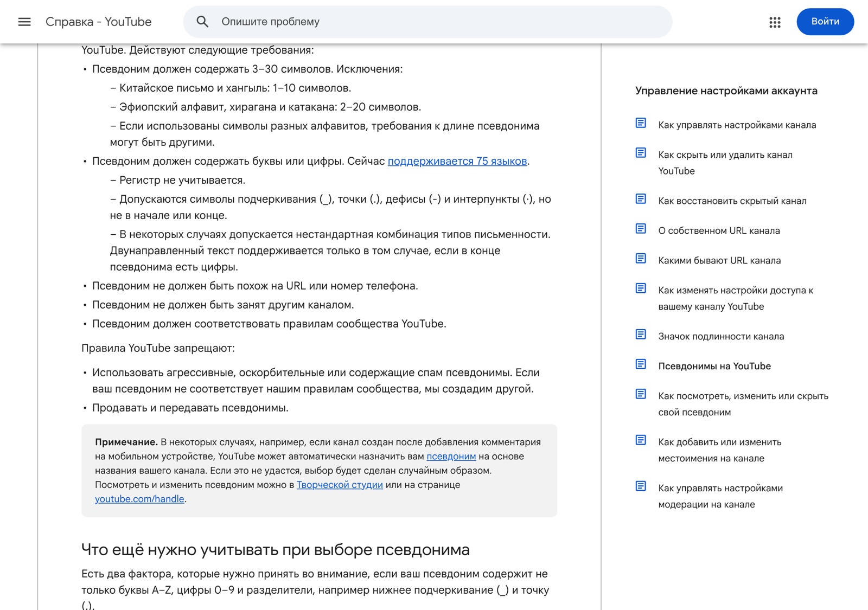Click the article icon beside 'Какими бывают URL канала'
This screenshot has height=610, width=868.
click(641, 259)
